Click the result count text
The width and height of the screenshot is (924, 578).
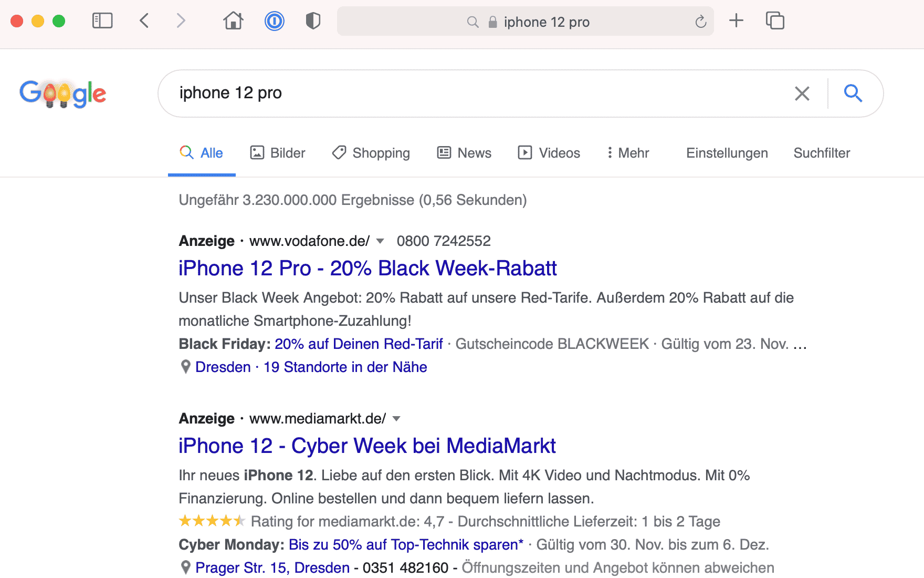click(x=353, y=200)
